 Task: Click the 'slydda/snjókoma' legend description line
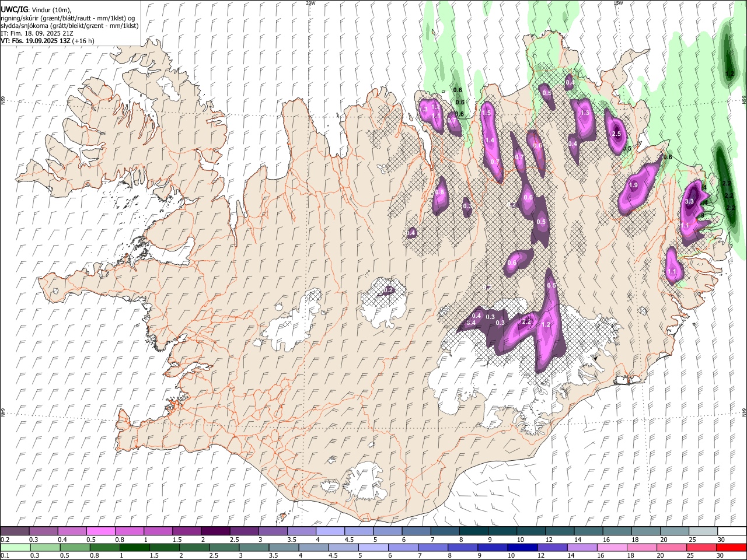click(69, 26)
